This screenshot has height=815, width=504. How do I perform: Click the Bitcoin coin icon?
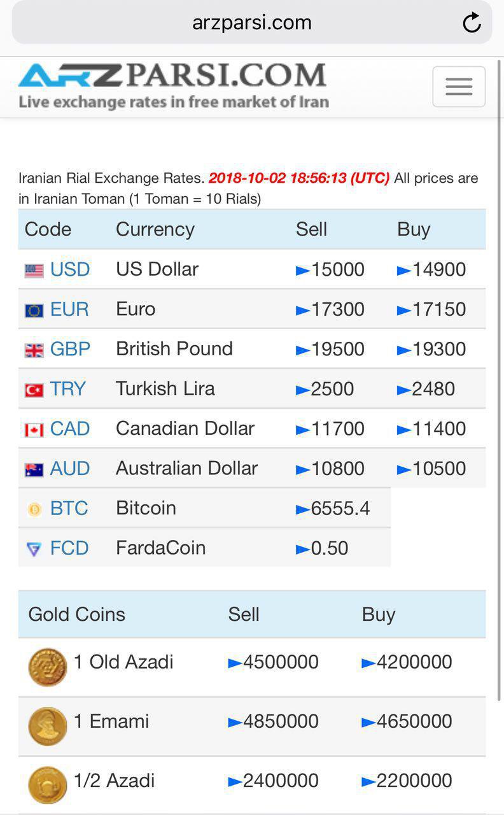coord(34,509)
